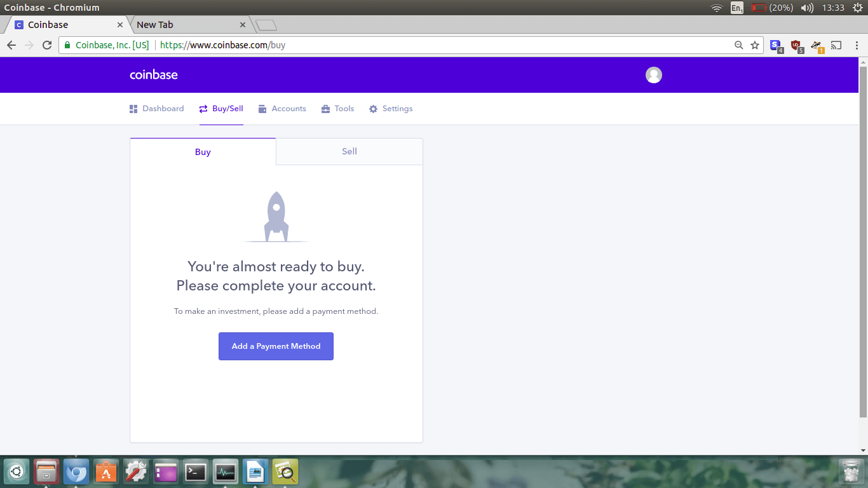The height and width of the screenshot is (488, 868).
Task: Open a new tab with the tab-strip button
Action: [x=266, y=25]
